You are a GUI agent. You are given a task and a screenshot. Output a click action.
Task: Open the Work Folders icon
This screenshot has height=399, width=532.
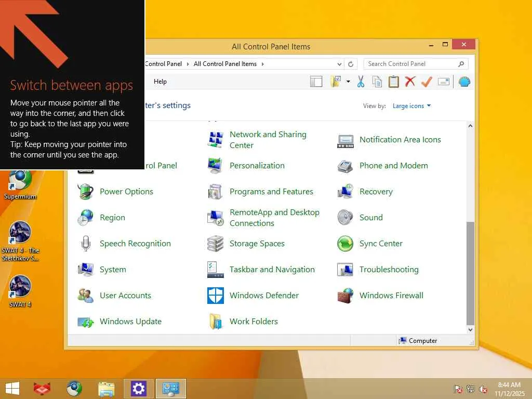click(x=216, y=321)
